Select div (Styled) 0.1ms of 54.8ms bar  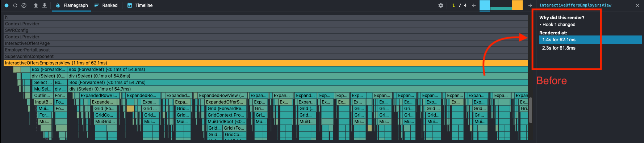pyautogui.click(x=297, y=76)
